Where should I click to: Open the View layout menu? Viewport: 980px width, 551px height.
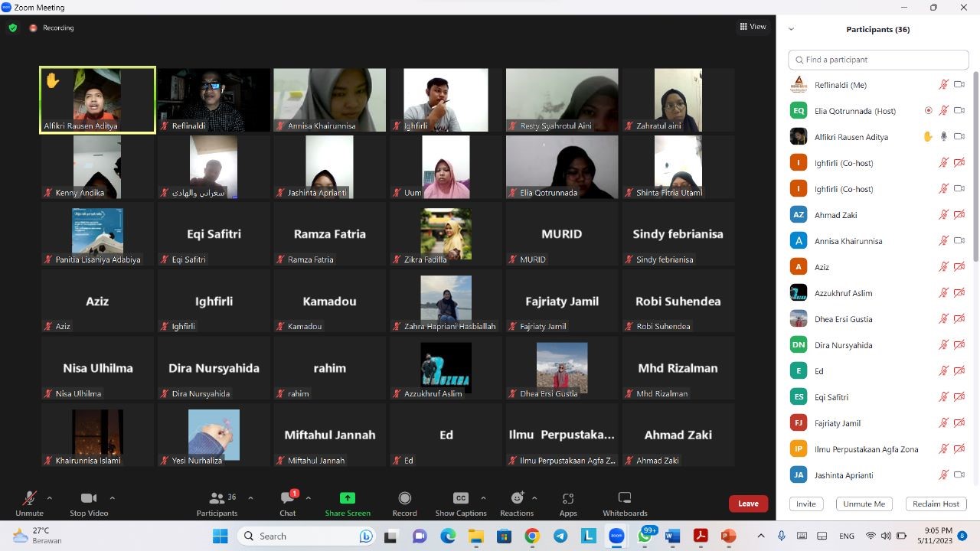coord(753,27)
